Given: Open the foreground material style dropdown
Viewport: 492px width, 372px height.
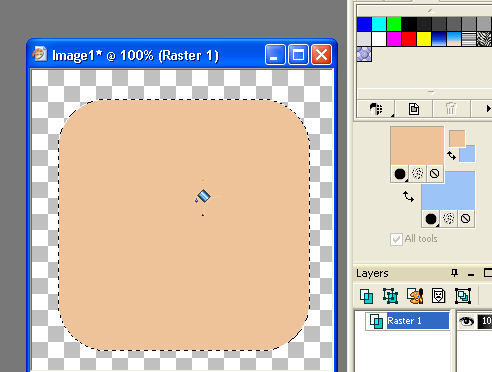Looking at the screenshot, I should pyautogui.click(x=400, y=174).
